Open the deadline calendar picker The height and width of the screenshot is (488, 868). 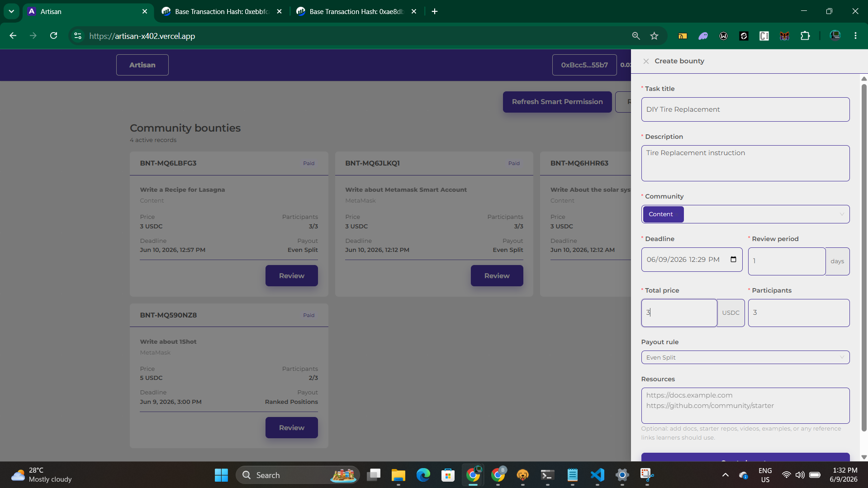pyautogui.click(x=733, y=260)
